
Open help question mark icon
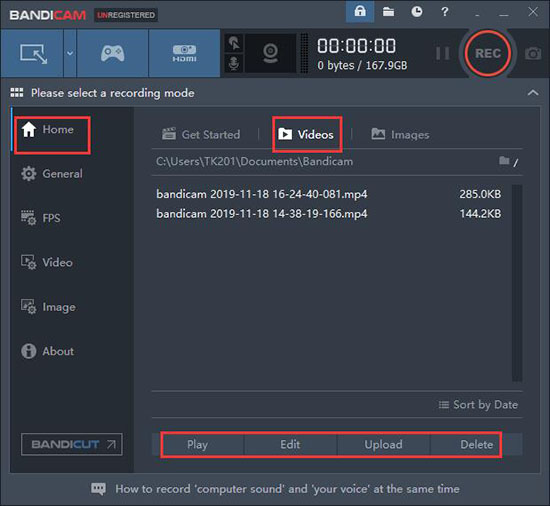[x=445, y=12]
